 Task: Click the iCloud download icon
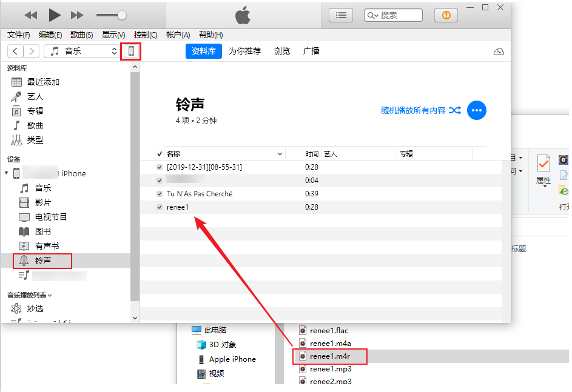pos(499,51)
